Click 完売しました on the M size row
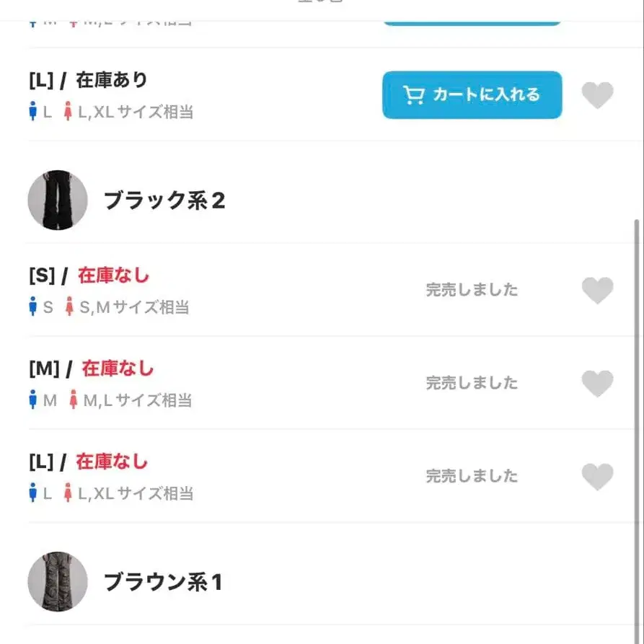The width and height of the screenshot is (644, 644). point(472,383)
